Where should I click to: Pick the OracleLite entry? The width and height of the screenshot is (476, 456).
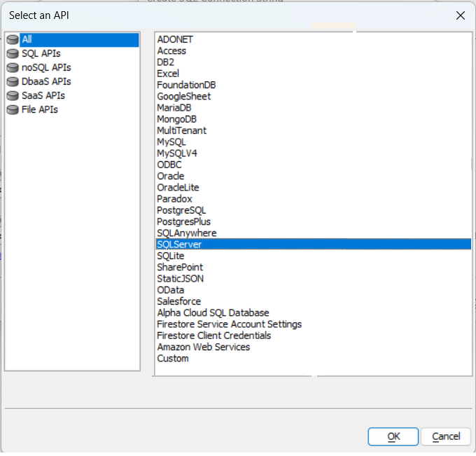[x=178, y=188]
